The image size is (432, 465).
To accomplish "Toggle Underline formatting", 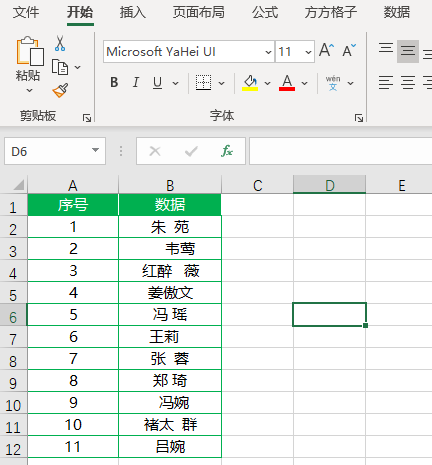I will 157,82.
